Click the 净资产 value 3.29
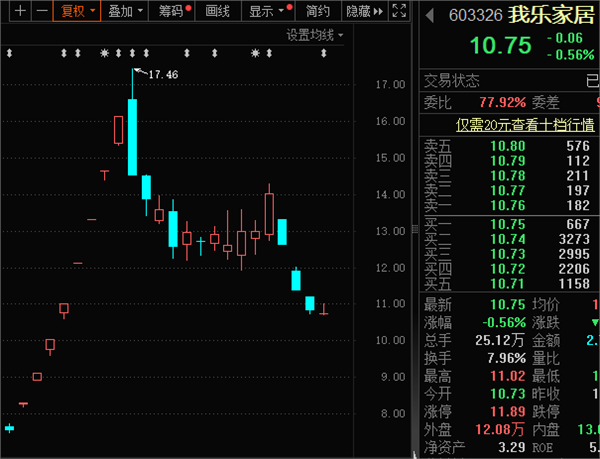Screen dimensions: 600x459 point(512,447)
